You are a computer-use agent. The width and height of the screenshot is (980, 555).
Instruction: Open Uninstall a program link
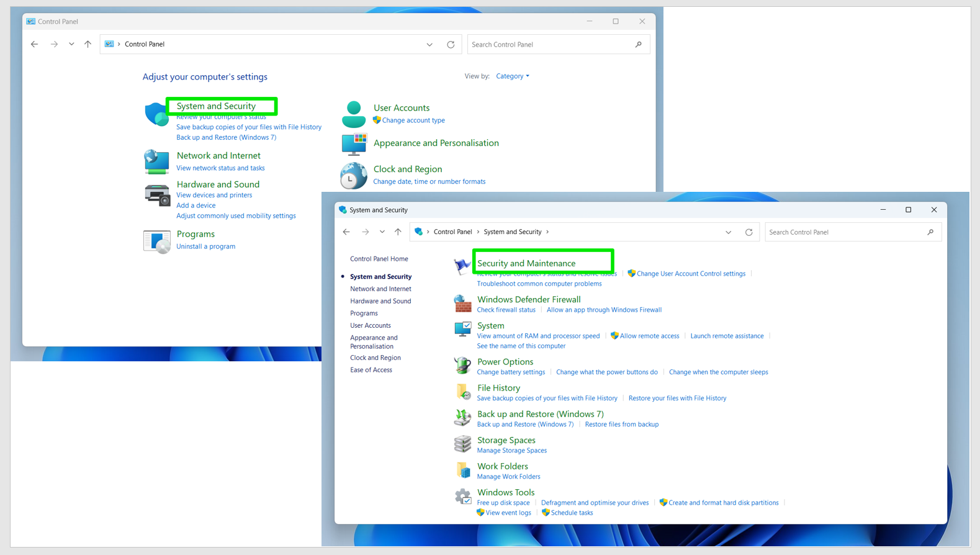205,246
